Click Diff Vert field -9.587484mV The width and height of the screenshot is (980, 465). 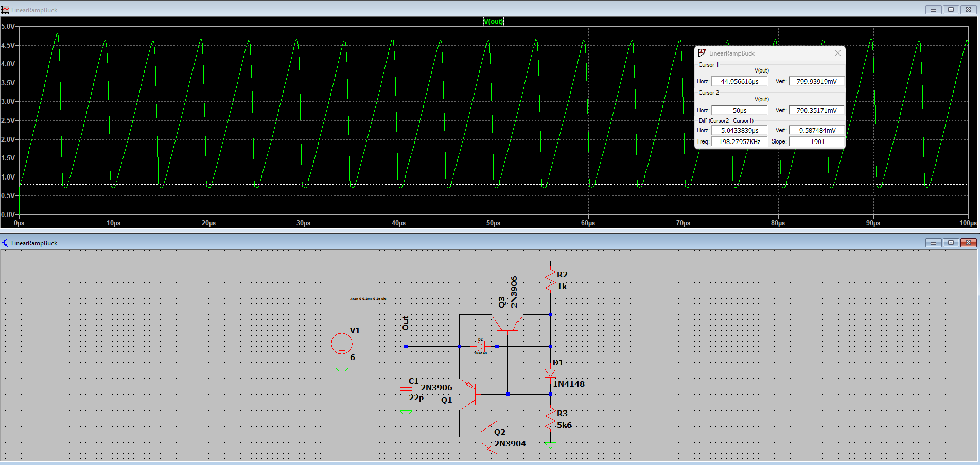[x=816, y=130]
